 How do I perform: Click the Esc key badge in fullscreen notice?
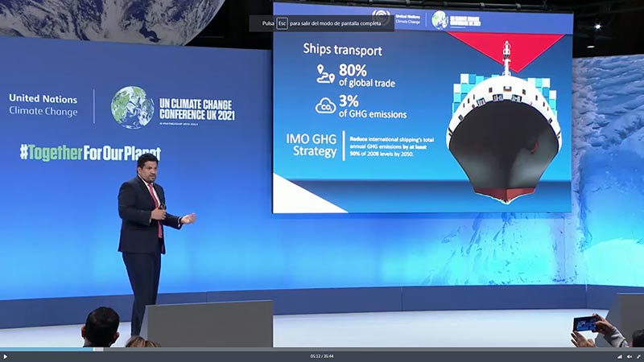[x=283, y=23]
